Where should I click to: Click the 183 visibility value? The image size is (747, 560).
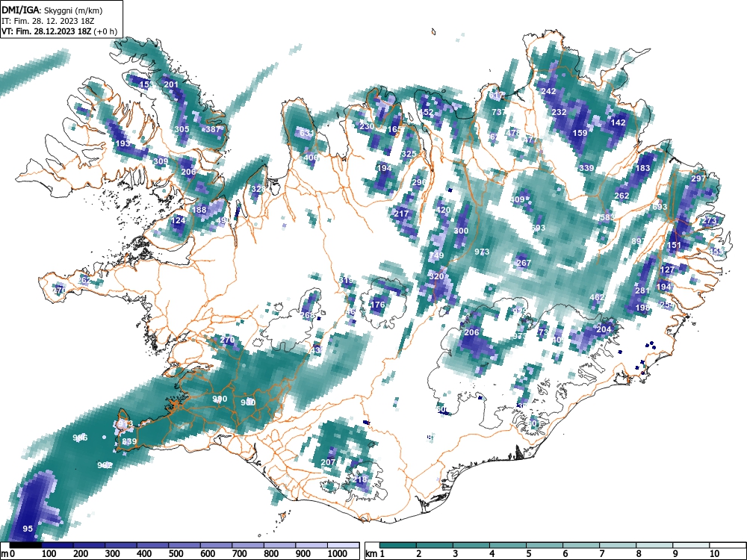pos(642,168)
